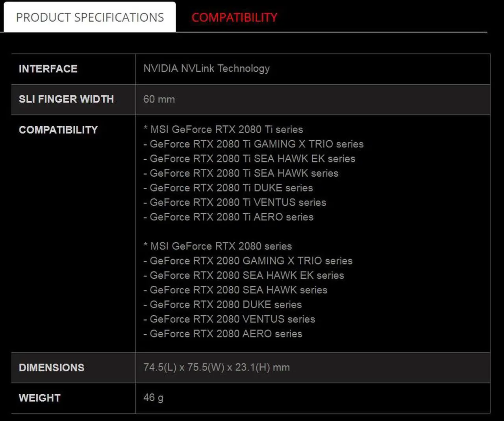
Task: Click GeForce RTX 2080 Ti GAMING X TRIO series
Action: (254, 144)
